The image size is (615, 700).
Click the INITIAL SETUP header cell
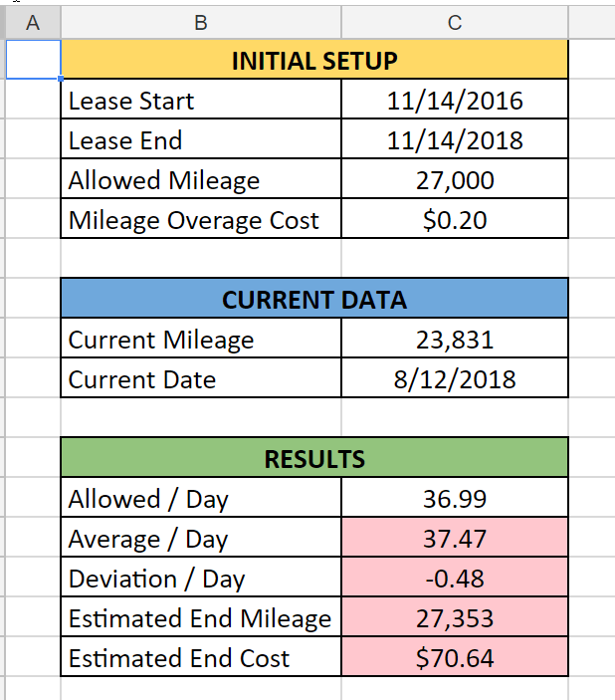click(314, 60)
